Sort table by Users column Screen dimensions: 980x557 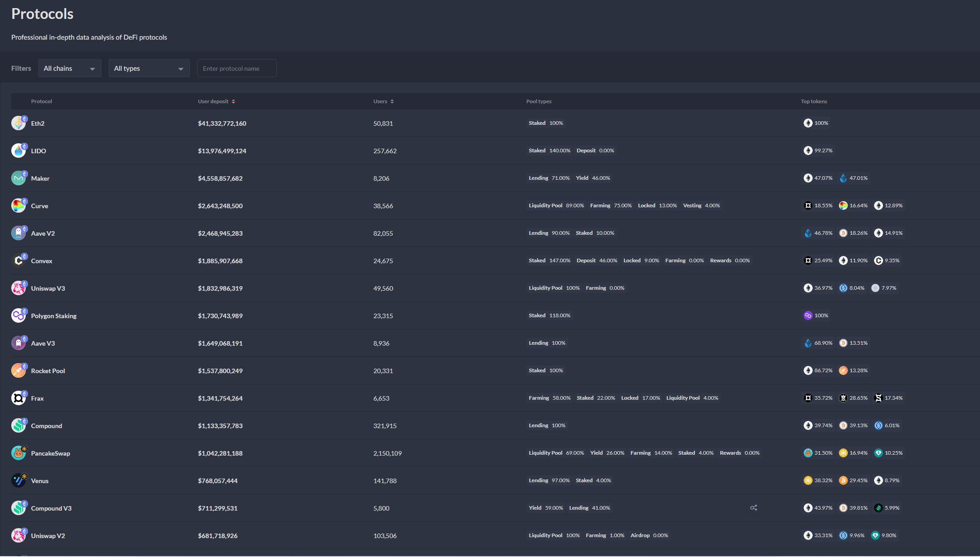(383, 101)
